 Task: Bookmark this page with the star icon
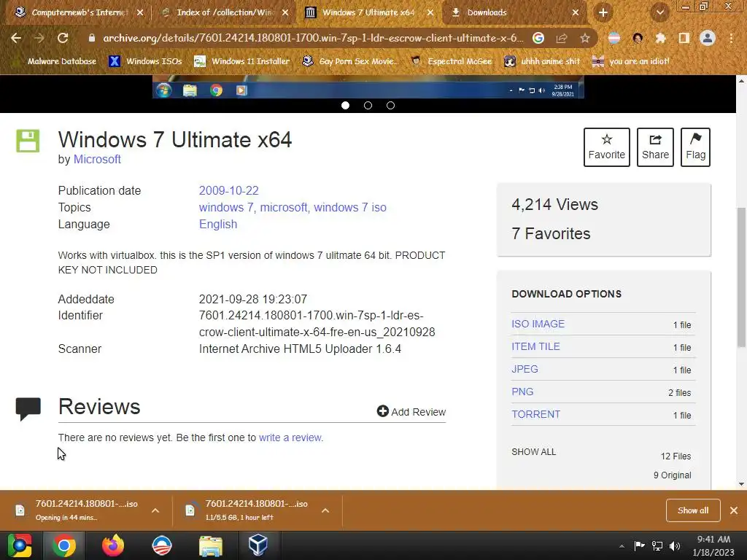585,38
